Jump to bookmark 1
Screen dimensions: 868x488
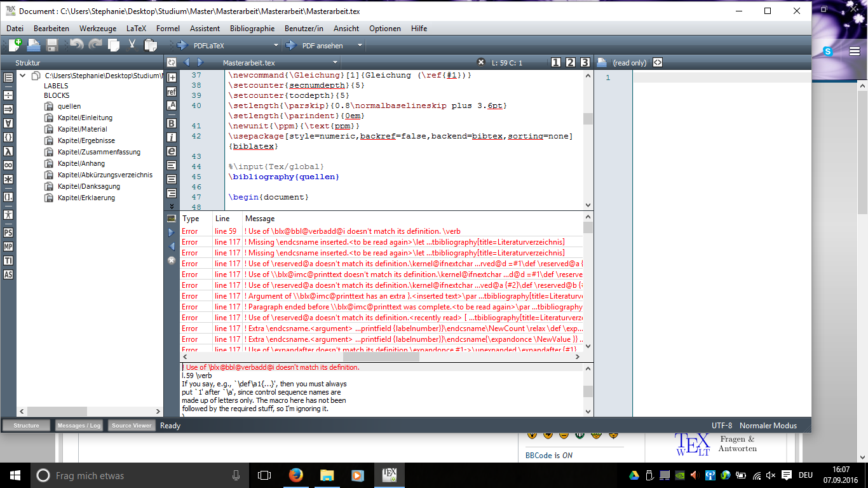[556, 62]
